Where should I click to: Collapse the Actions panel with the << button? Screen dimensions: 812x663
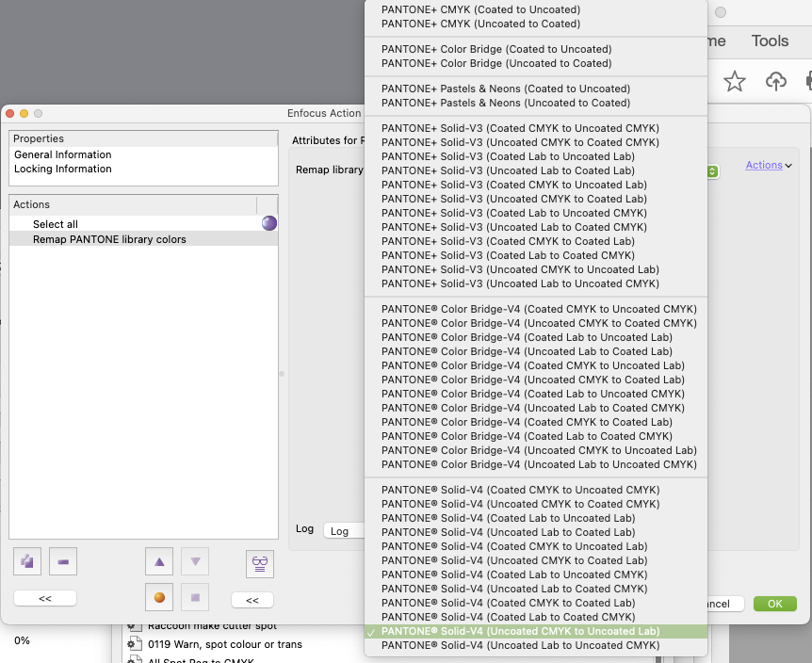(x=44, y=597)
